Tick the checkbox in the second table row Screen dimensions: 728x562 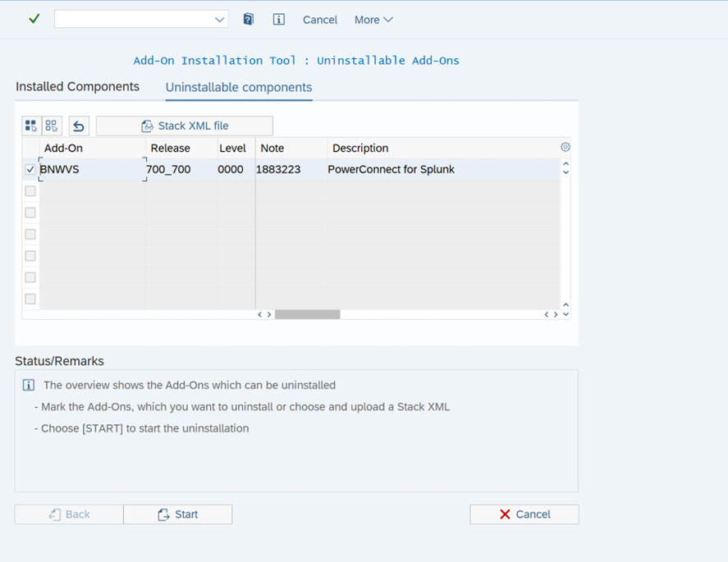click(x=30, y=191)
